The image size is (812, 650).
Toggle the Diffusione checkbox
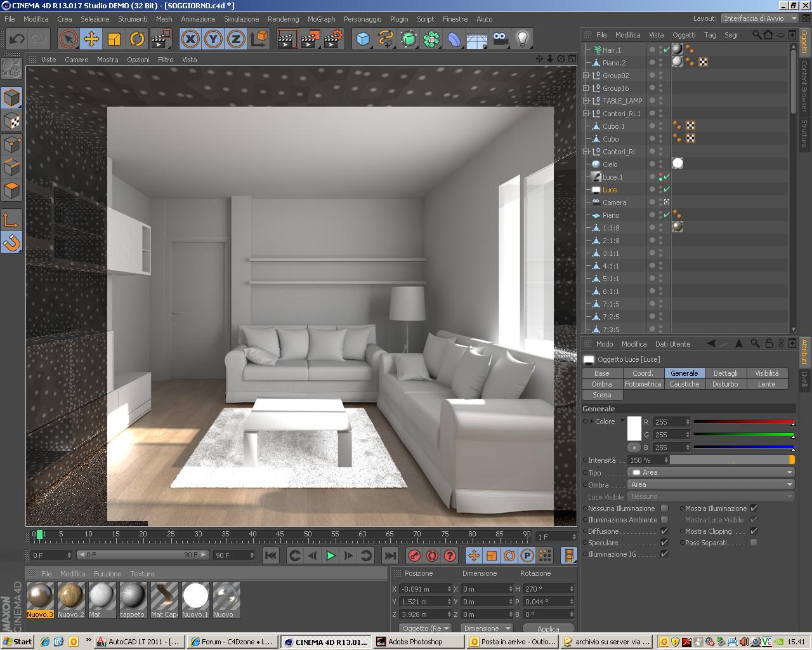pos(664,531)
